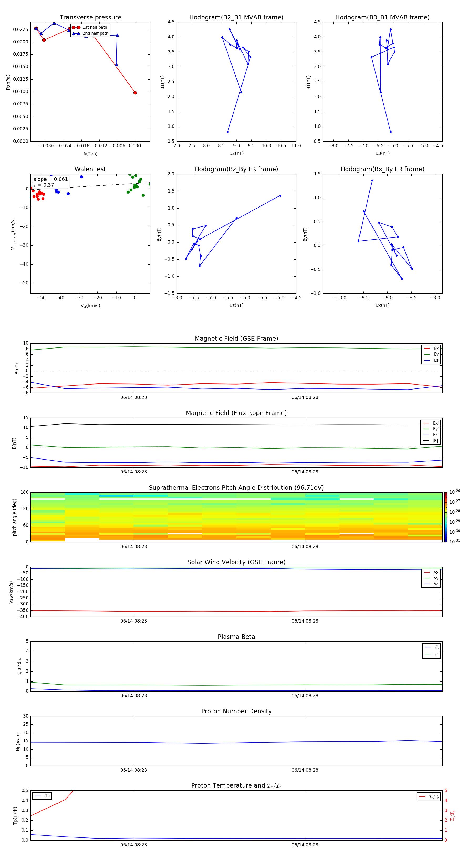
Task: Click the '1st half path' legend entry
Action: pyautogui.click(x=90, y=27)
